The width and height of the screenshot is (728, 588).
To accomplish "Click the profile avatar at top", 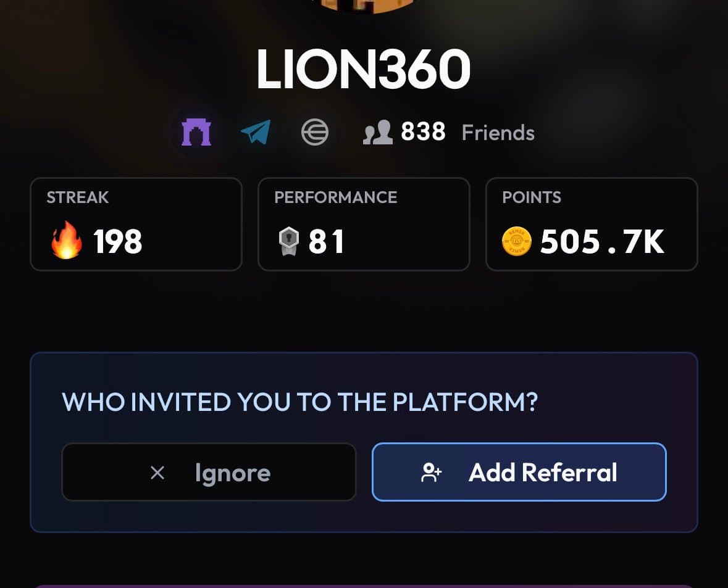I will [364, 5].
